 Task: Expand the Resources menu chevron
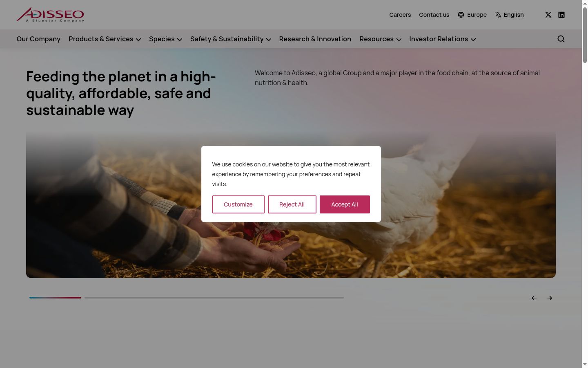coord(399,39)
